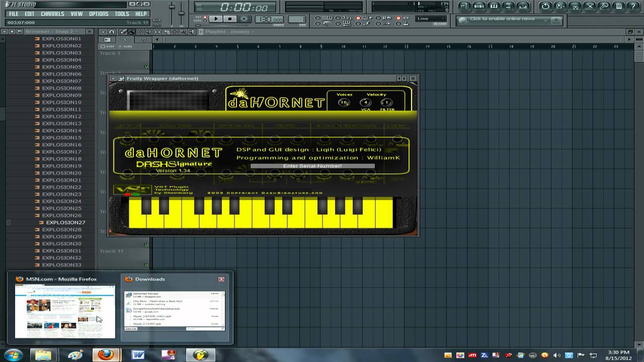Select the mute tool in Playlist toolbar

[149, 32]
